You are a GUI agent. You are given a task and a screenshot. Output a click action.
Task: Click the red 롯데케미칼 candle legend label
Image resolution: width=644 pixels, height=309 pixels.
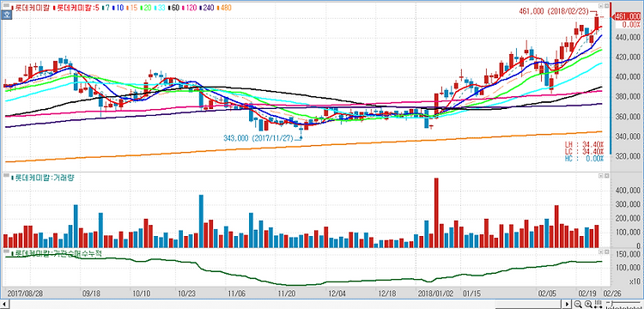[31, 8]
